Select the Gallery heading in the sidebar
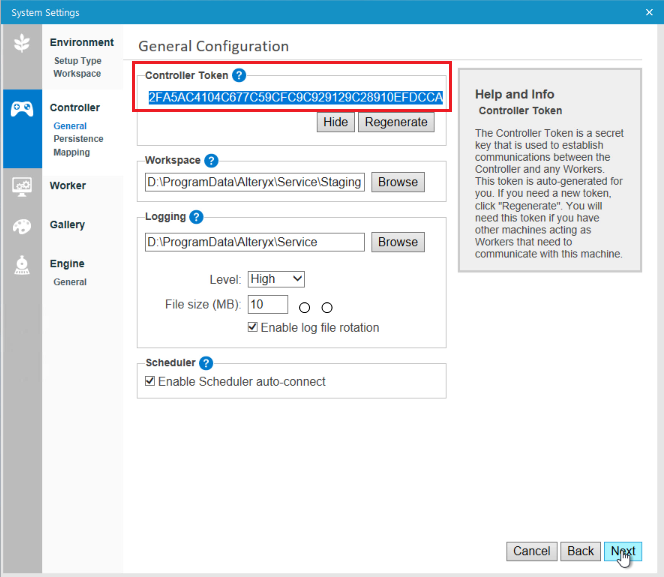Viewport: 664px width, 577px height. tap(67, 224)
